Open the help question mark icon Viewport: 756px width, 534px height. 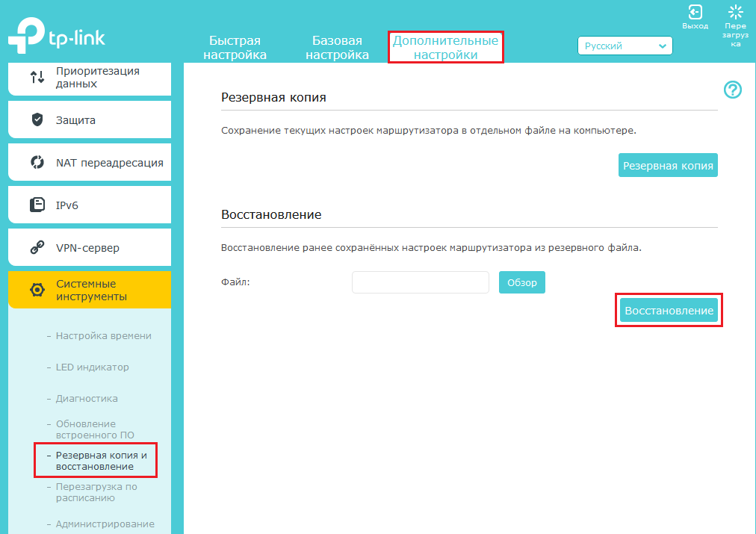[x=732, y=90]
